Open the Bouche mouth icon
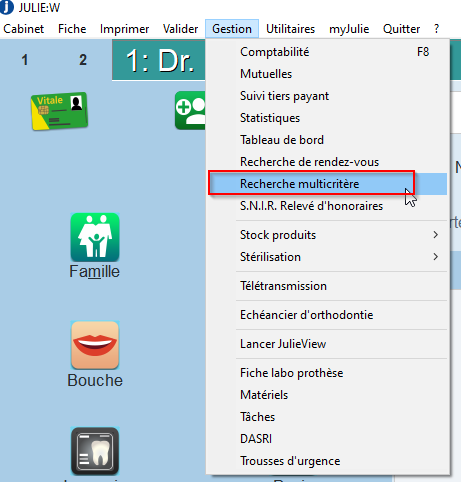The image size is (461, 482). click(x=95, y=345)
